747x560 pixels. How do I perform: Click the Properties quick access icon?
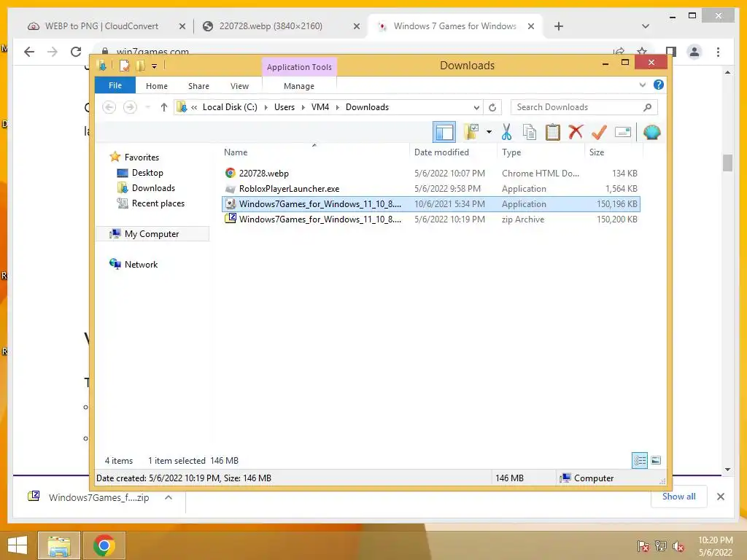124,66
